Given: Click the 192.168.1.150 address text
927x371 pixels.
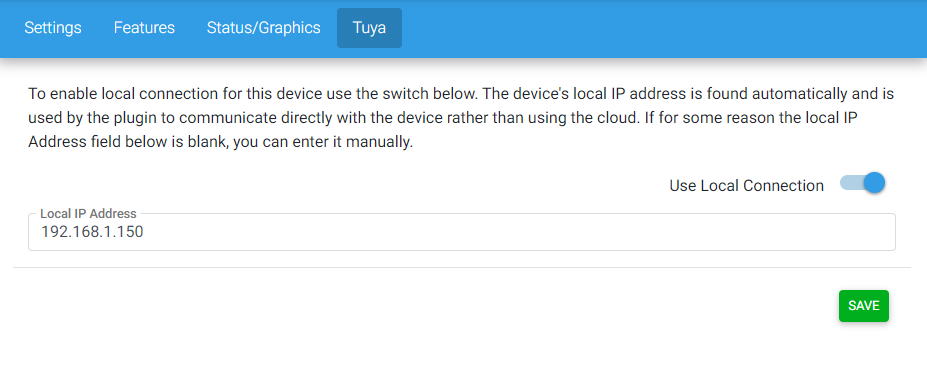Looking at the screenshot, I should coord(92,232).
